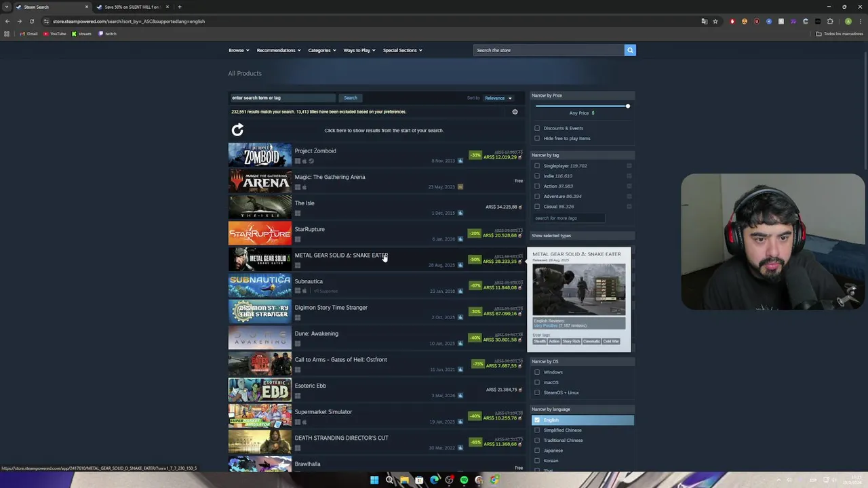Screen dimensions: 868x488
Task: Open Dune: Awakening search result
Action: point(376,338)
